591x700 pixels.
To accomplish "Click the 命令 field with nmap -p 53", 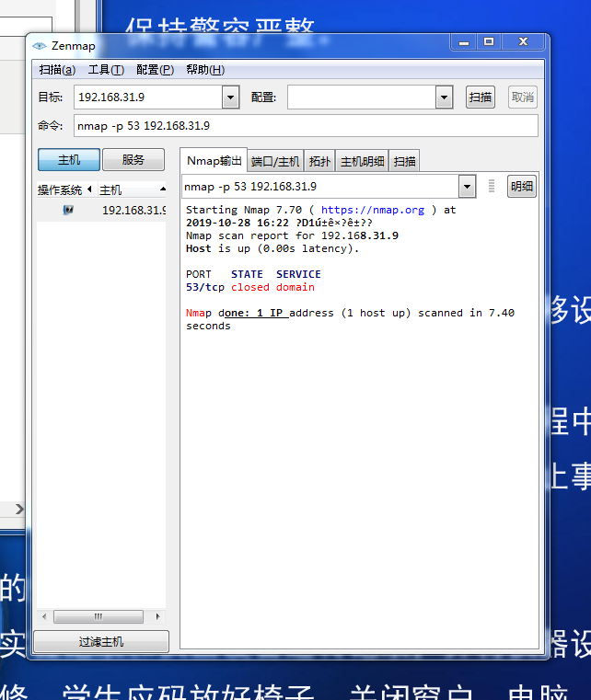I will 306,126.
